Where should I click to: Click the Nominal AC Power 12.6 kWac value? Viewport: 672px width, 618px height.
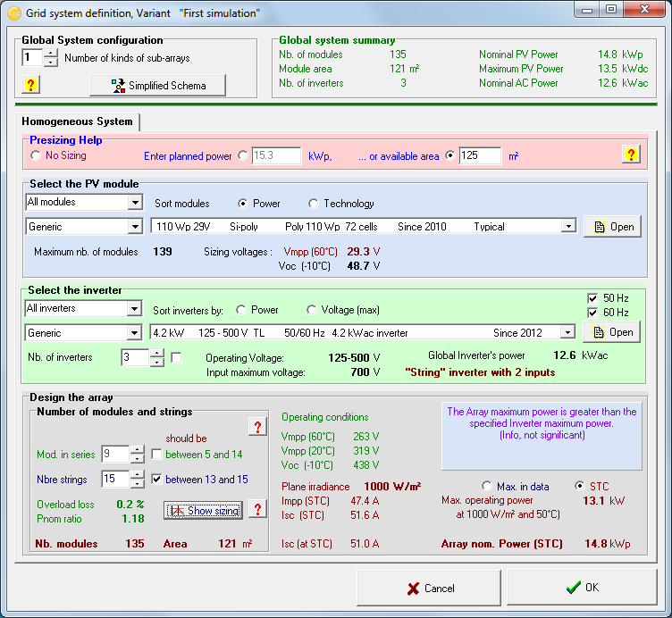coord(623,83)
